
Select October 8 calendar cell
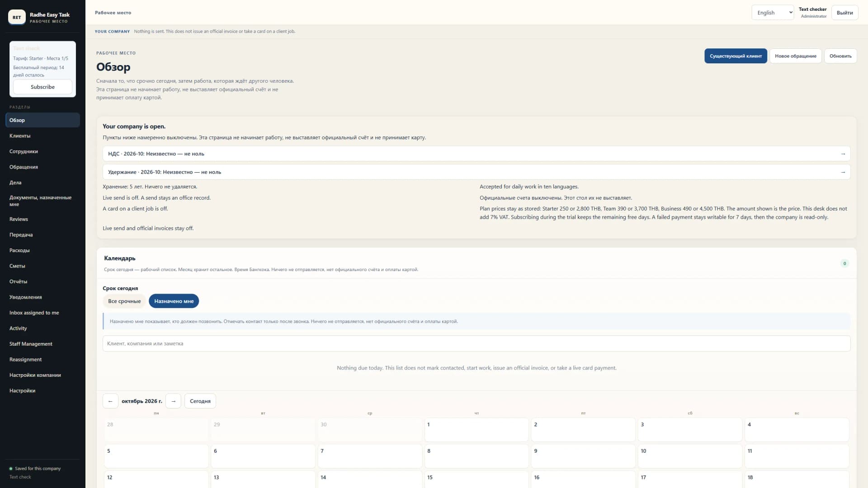[476, 456]
